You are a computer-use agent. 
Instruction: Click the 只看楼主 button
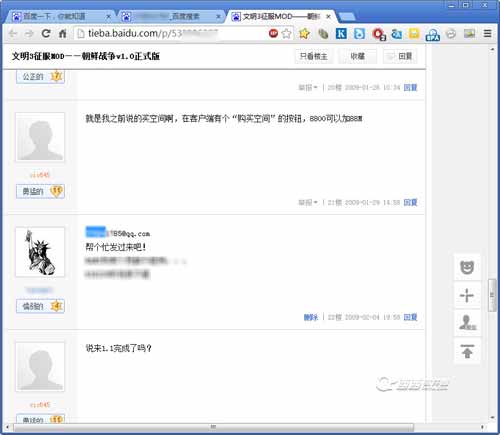click(314, 56)
